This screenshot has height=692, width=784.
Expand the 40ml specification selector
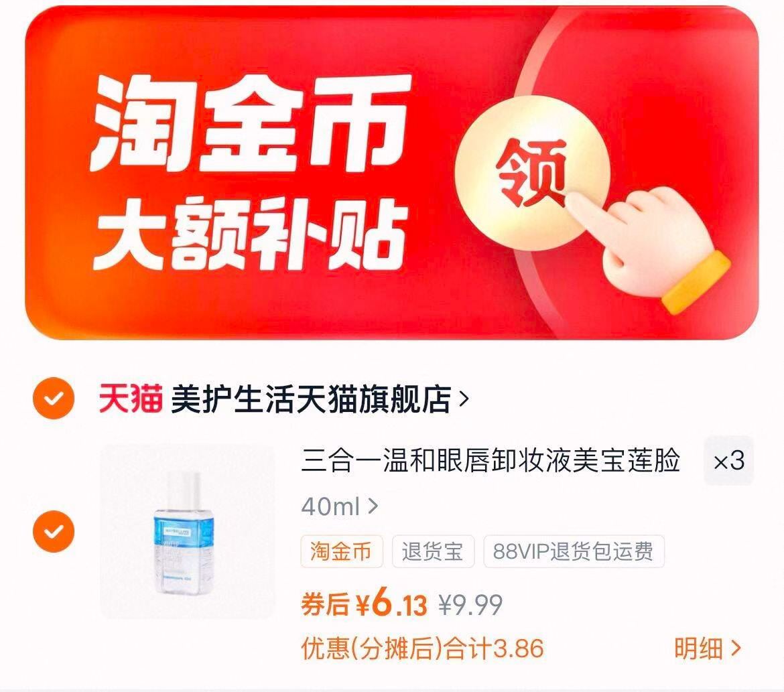340,506
